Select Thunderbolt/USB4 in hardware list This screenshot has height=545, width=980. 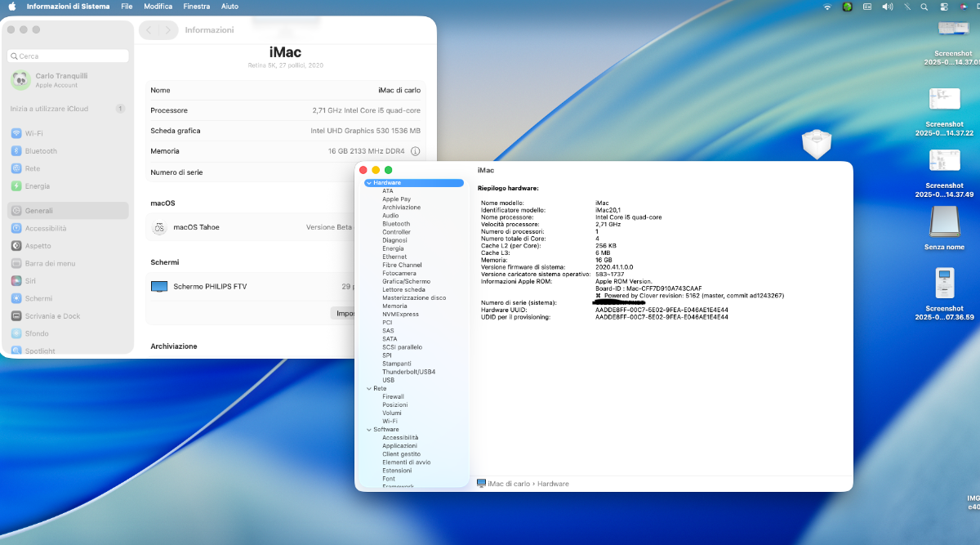click(408, 372)
